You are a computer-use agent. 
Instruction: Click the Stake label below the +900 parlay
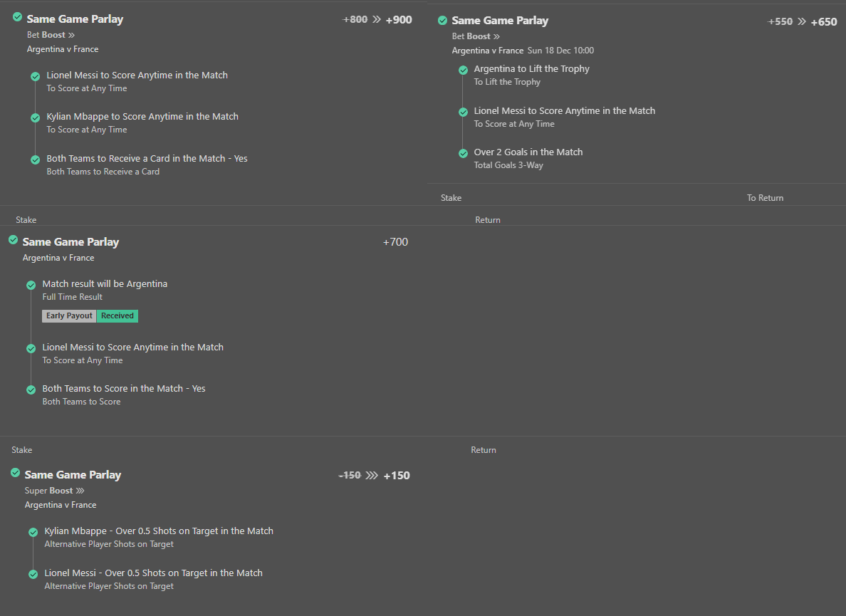point(26,220)
